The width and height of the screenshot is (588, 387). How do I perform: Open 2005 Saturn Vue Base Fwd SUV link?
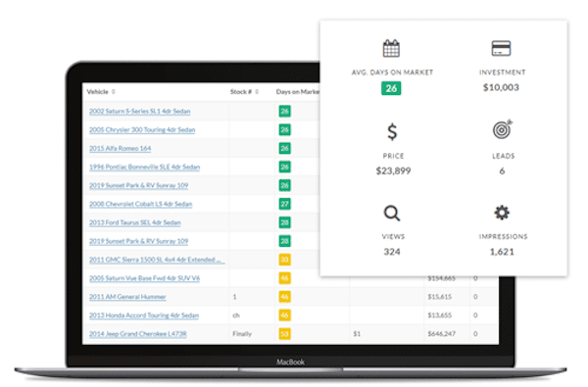coord(144,278)
